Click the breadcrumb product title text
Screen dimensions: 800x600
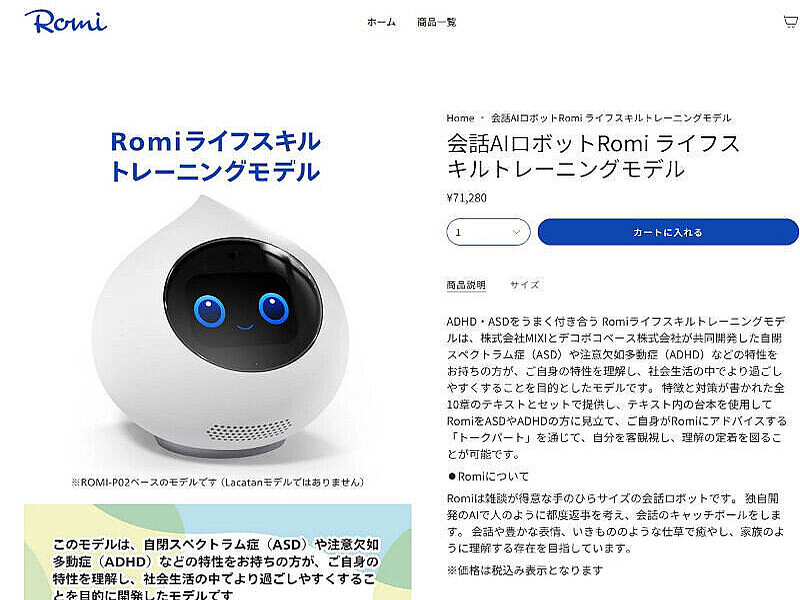(611, 118)
